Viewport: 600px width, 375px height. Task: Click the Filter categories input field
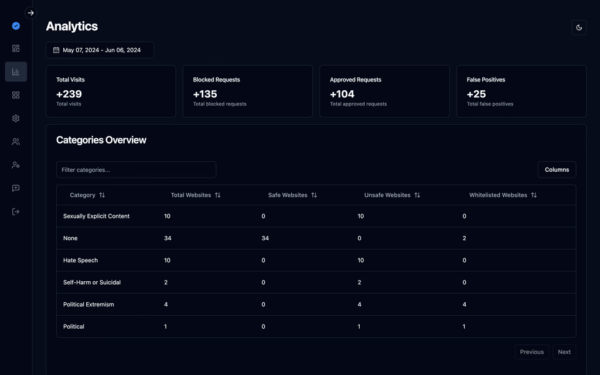coord(136,170)
